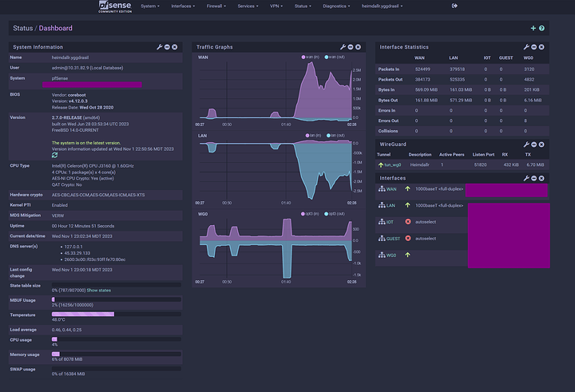Toggle lan (in) legend series
Screen dimensions: 575x392
point(313,135)
